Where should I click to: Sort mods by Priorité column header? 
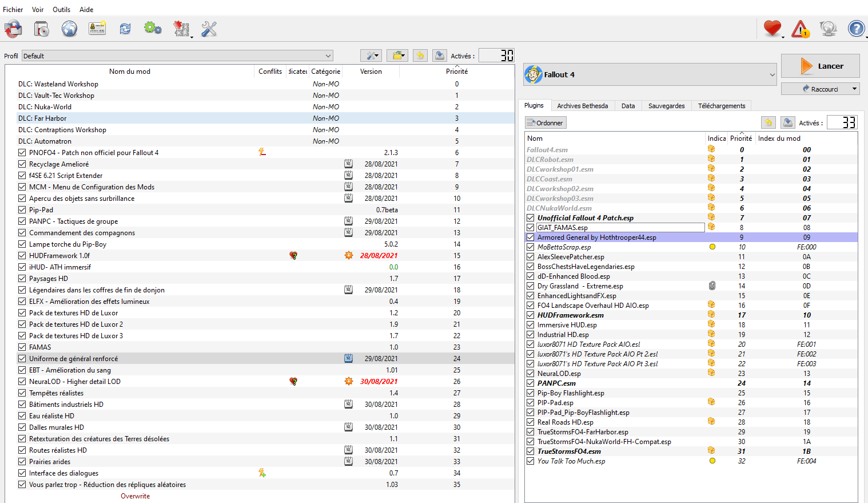click(456, 72)
